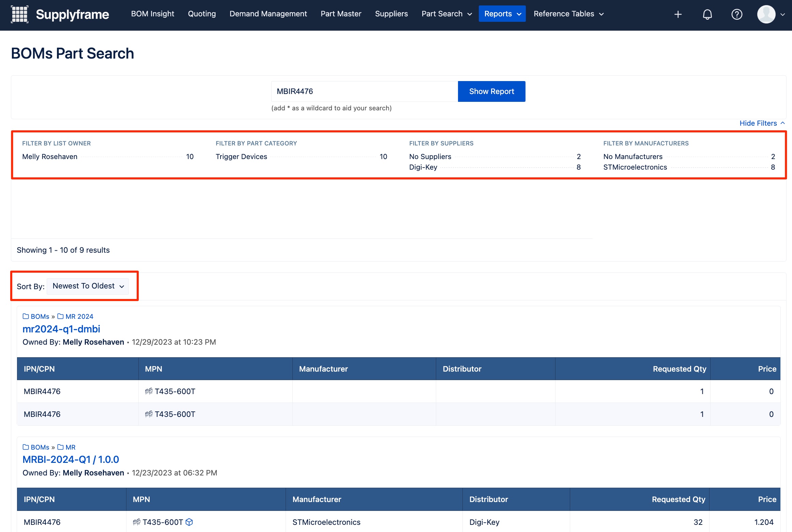Open the Sort By Newest To Oldest dropdown
Screen dimensions: 792x532
[88, 286]
